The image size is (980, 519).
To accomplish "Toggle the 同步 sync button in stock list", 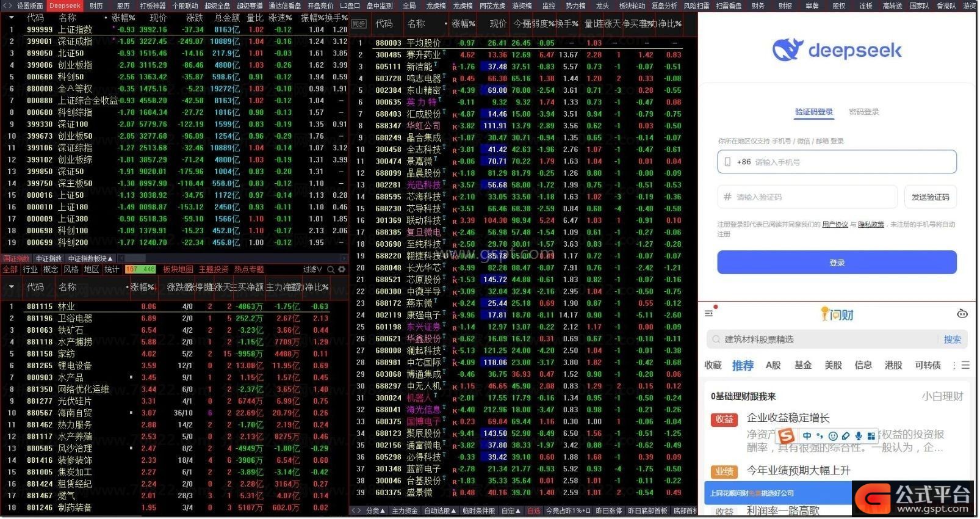I will [359, 24].
